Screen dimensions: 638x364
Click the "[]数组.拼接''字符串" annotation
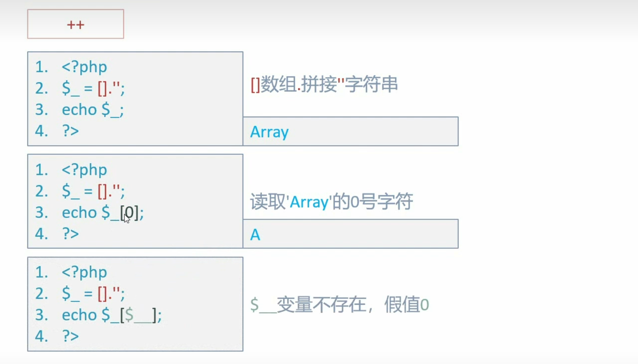click(324, 84)
